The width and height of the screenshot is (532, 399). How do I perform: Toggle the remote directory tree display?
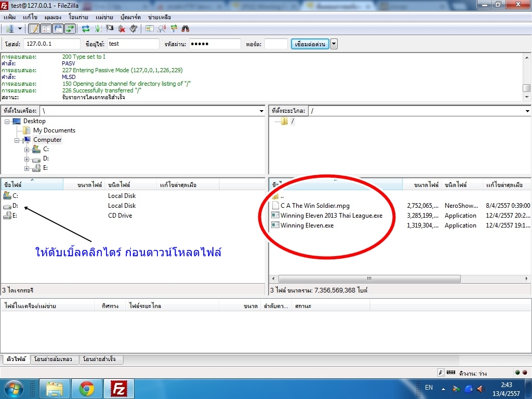(58, 29)
